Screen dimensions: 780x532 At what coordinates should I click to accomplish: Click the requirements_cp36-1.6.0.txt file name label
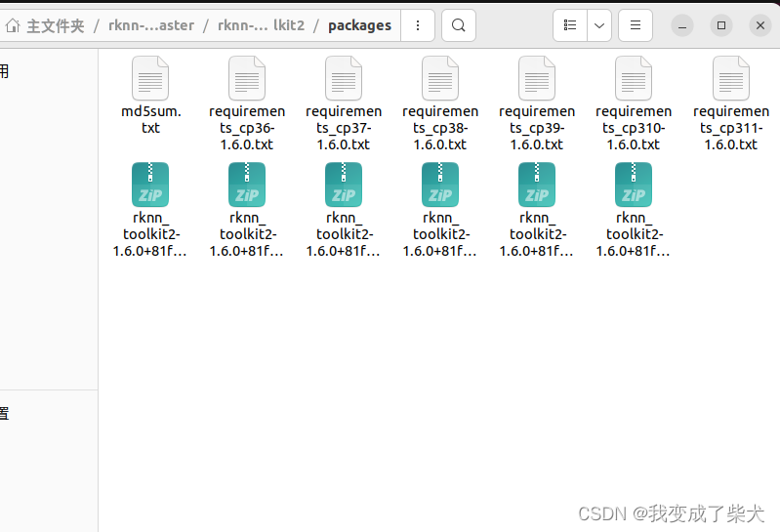tap(247, 128)
